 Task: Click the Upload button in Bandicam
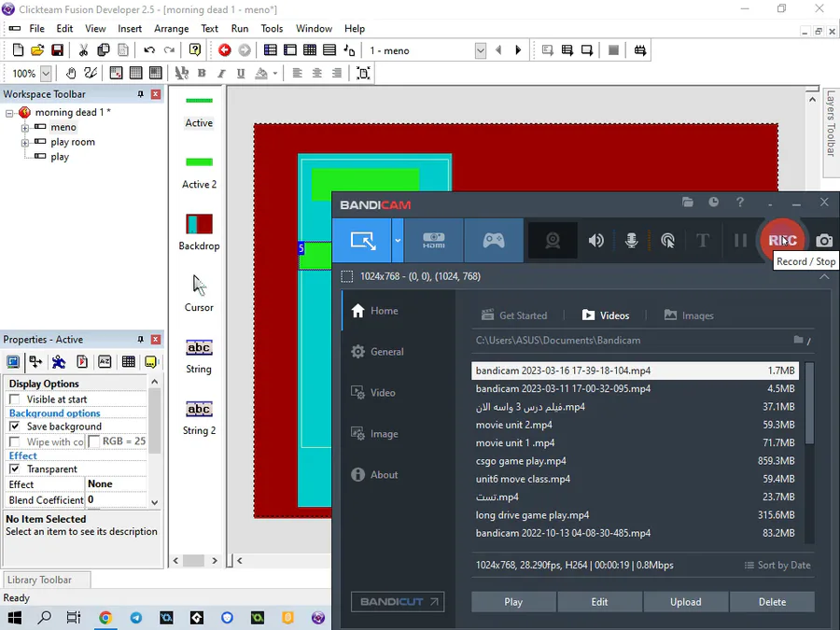point(686,602)
